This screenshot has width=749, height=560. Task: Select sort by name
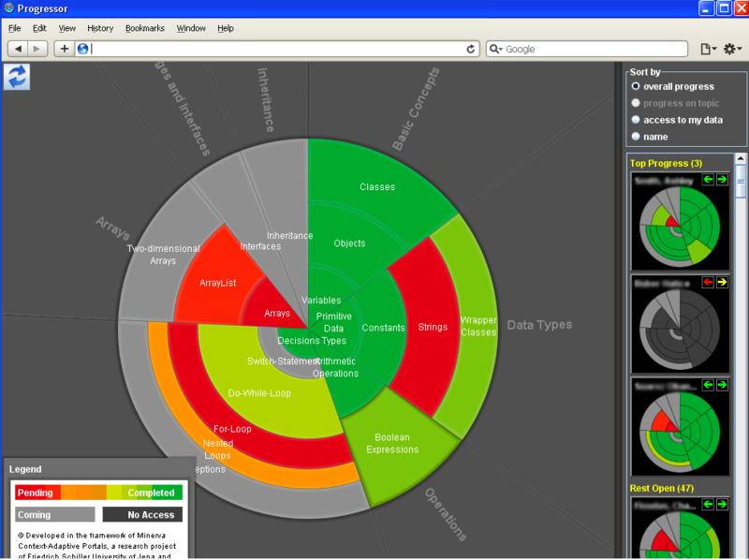click(650, 137)
